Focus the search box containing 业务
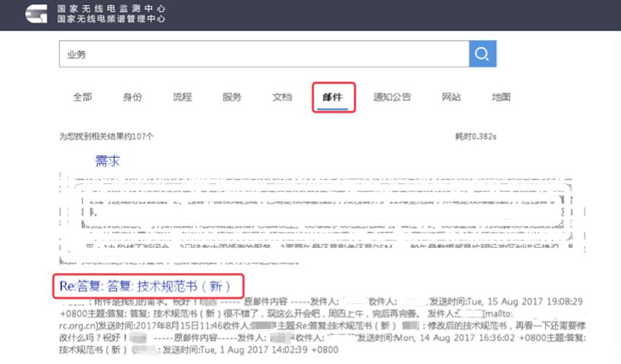The height and width of the screenshot is (364, 621). tap(264, 54)
